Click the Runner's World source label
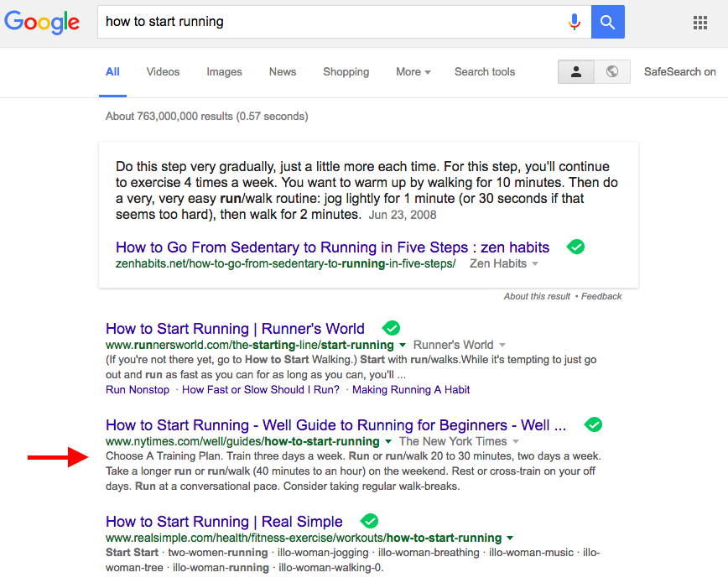This screenshot has height=588, width=728. tap(453, 345)
